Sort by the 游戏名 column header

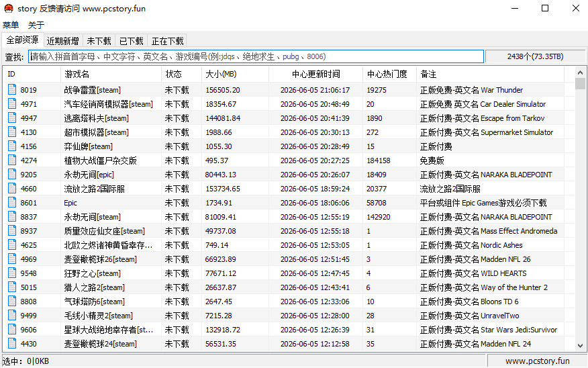click(111, 74)
